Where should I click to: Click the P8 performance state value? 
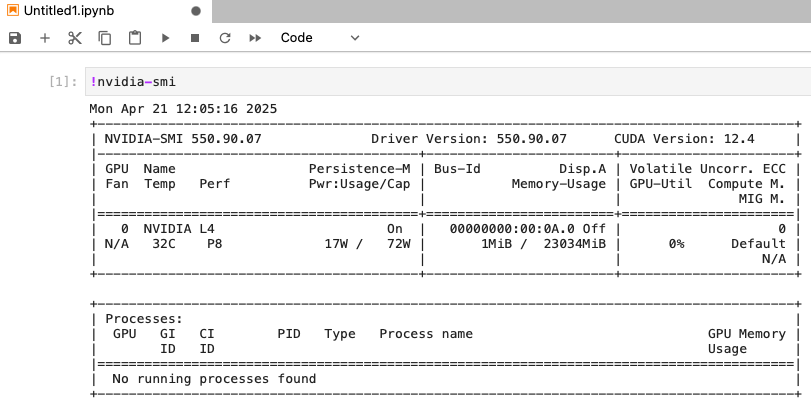pyautogui.click(x=214, y=244)
